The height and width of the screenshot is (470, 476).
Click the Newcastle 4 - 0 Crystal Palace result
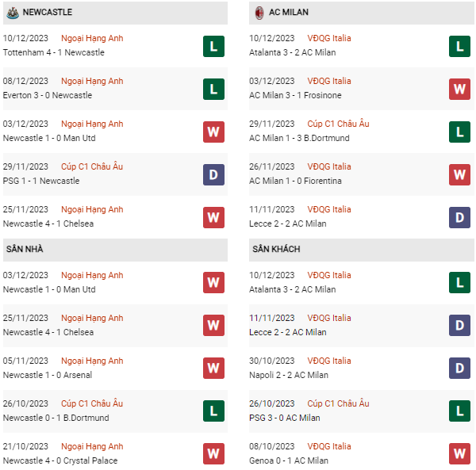(x=59, y=460)
